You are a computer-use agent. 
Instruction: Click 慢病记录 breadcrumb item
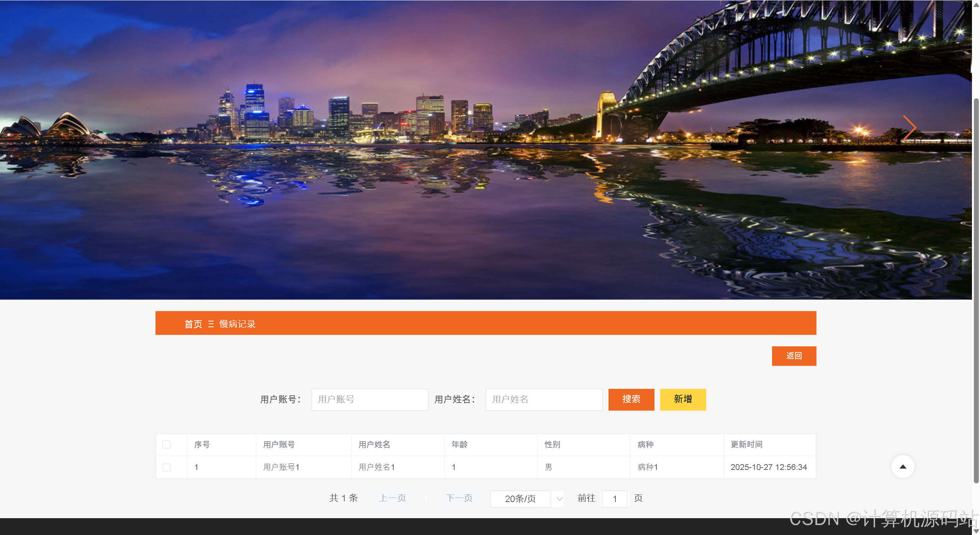[237, 324]
